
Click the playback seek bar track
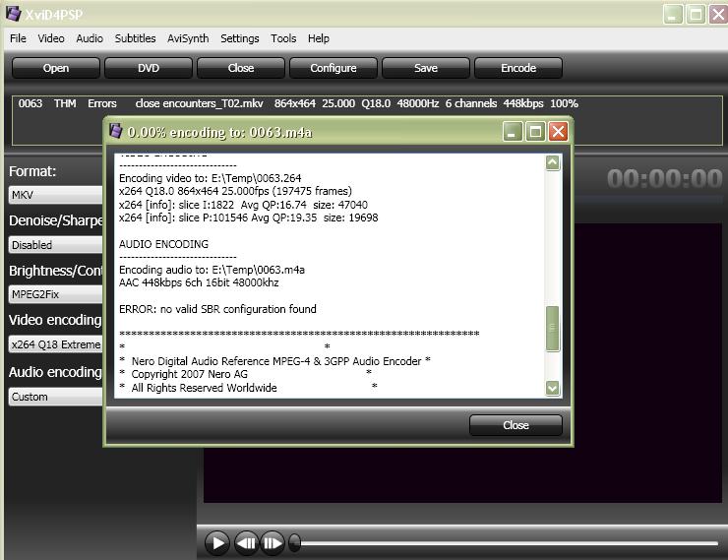[x=509, y=543]
